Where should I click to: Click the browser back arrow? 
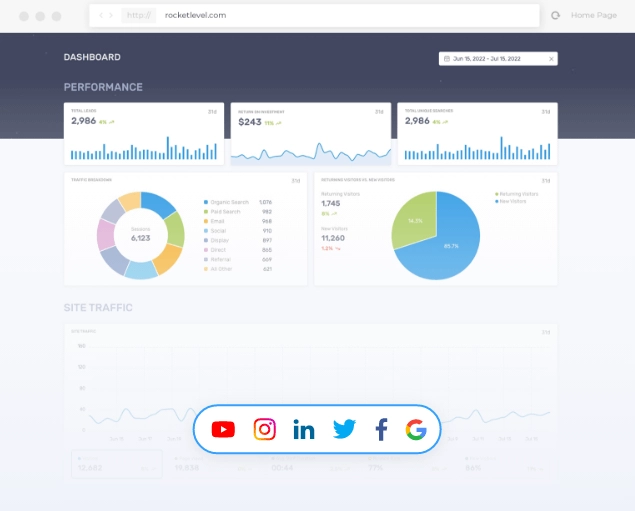click(102, 16)
